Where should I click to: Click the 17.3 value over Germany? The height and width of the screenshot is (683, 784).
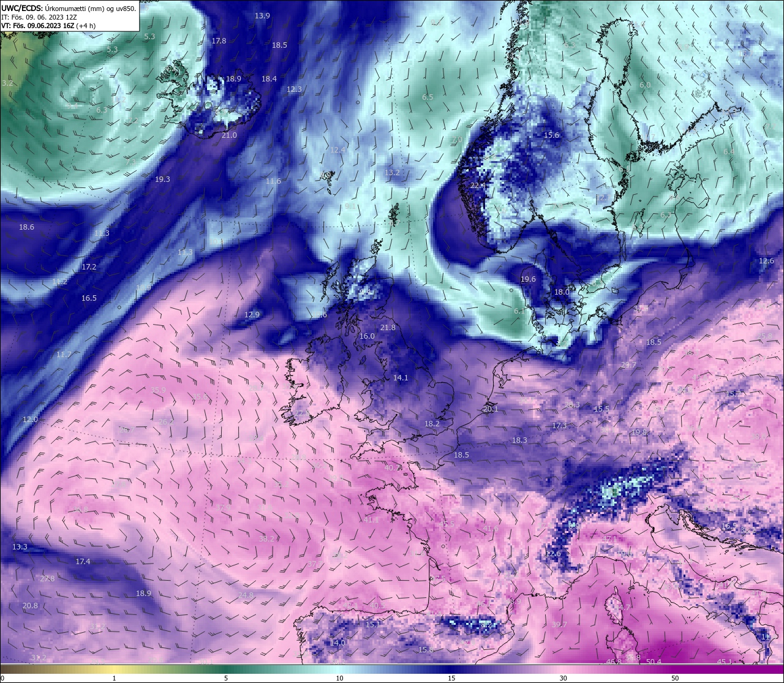pos(559,426)
